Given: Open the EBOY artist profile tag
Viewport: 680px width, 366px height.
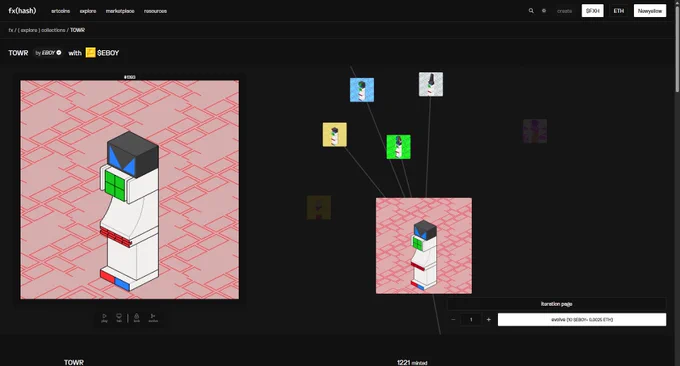Looking at the screenshot, I should [48, 53].
